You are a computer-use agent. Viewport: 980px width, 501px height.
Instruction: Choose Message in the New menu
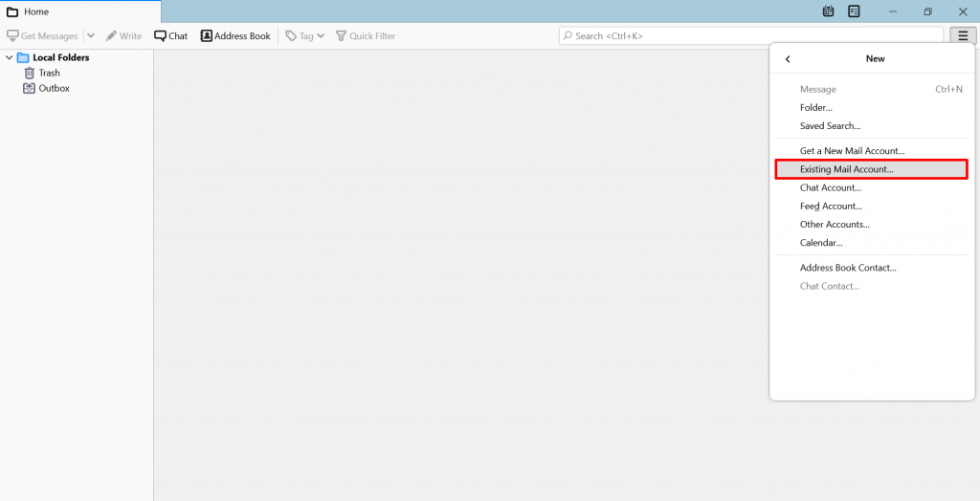click(872, 89)
